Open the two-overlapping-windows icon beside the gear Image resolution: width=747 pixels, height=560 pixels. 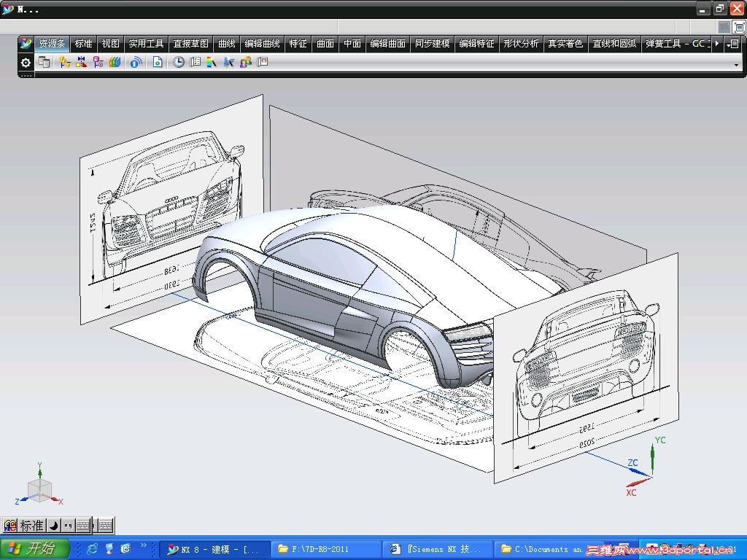[x=44, y=62]
